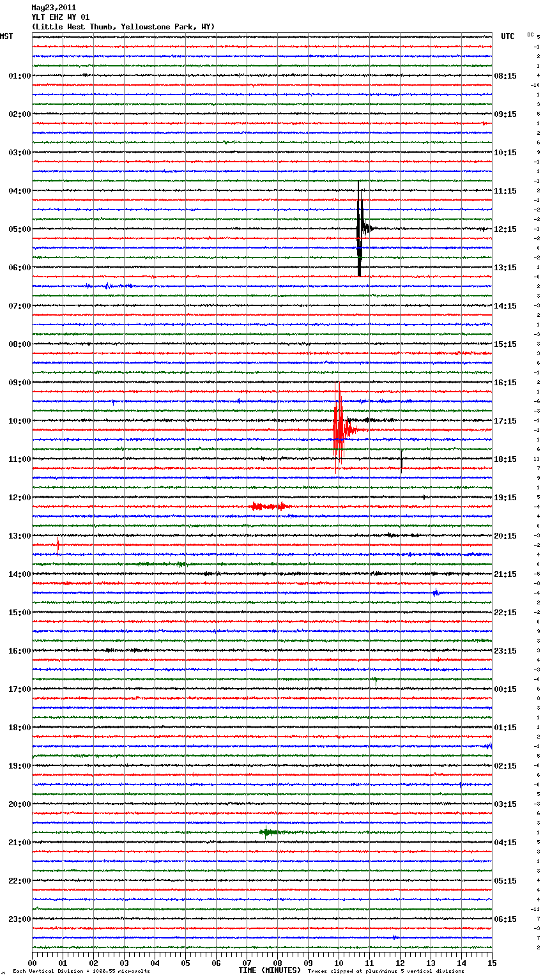Screen dimensions: 543x980
Task: Select the 04:00 MST time label
Action: [19, 191]
